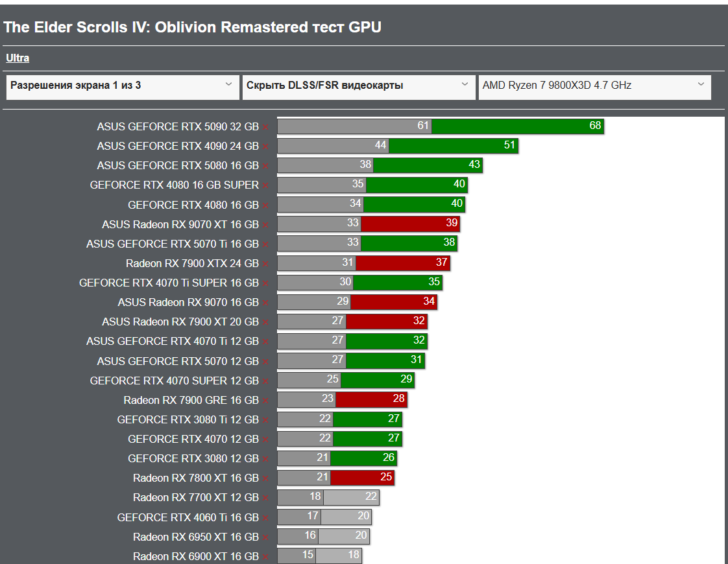The image size is (728, 564).
Task: Click red X beside GEFORCE RTX 4060 Ti 16 GB
Action: (265, 518)
